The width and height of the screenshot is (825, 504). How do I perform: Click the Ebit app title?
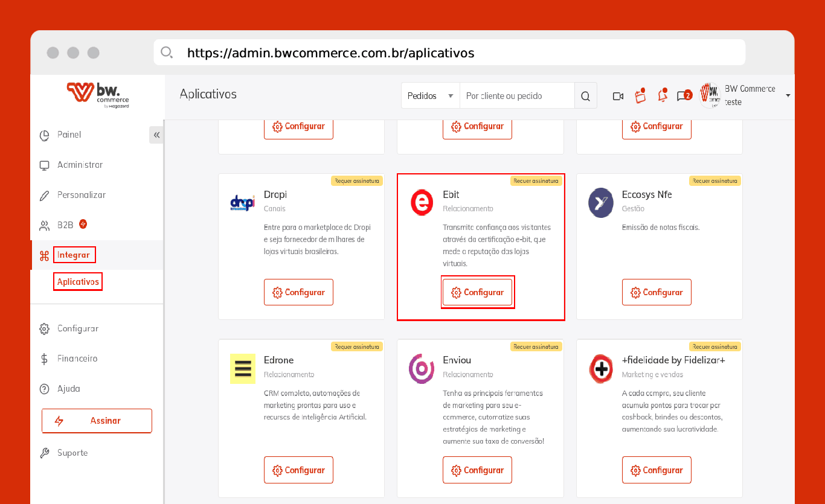451,194
